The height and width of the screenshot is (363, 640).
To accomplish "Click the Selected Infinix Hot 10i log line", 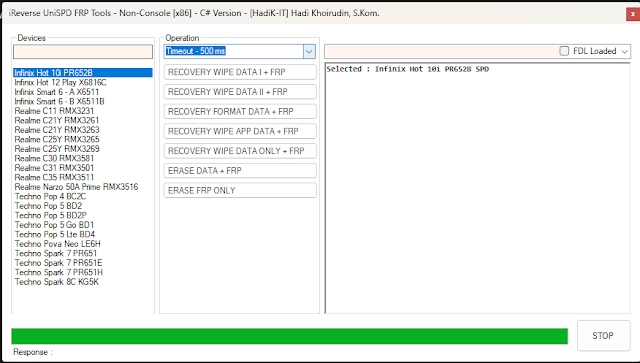I will pyautogui.click(x=407, y=69).
